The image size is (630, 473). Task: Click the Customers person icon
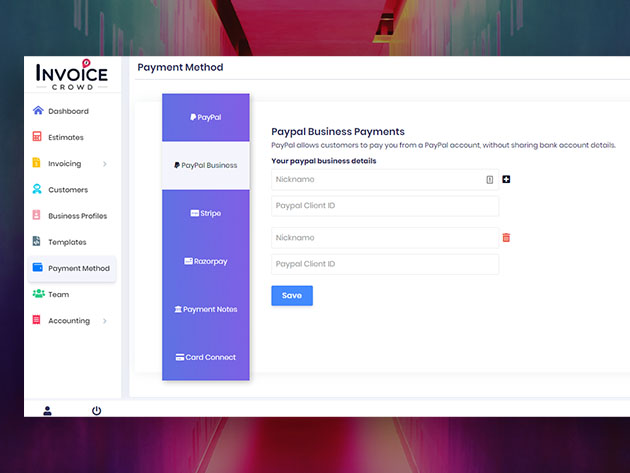pyautogui.click(x=37, y=189)
